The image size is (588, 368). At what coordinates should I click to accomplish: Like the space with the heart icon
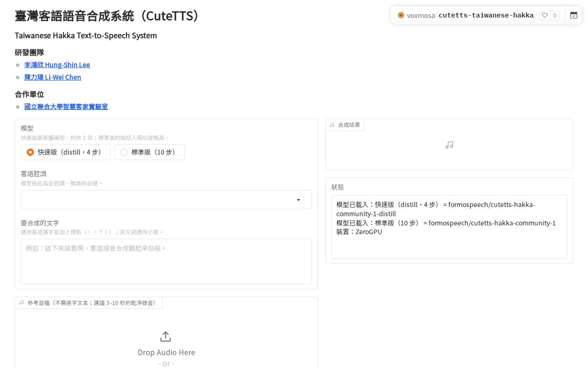click(545, 15)
